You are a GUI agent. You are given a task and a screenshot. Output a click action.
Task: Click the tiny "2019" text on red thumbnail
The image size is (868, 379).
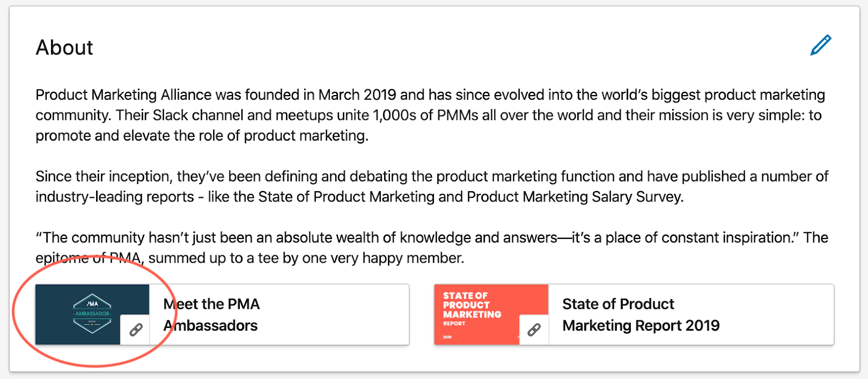447,337
